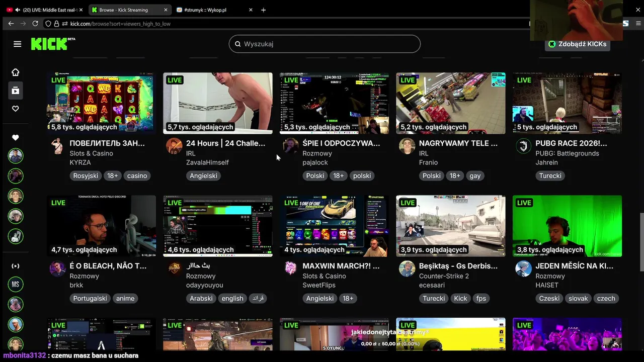The width and height of the screenshot is (644, 362).
Task: Click the Turecki tag under Jahrein
Action: (x=550, y=175)
